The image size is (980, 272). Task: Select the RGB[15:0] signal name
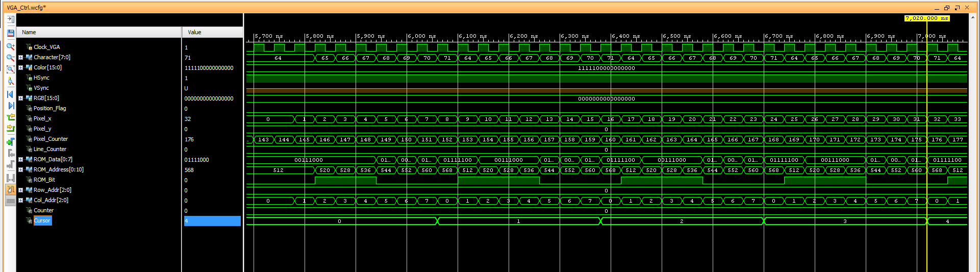coord(46,98)
